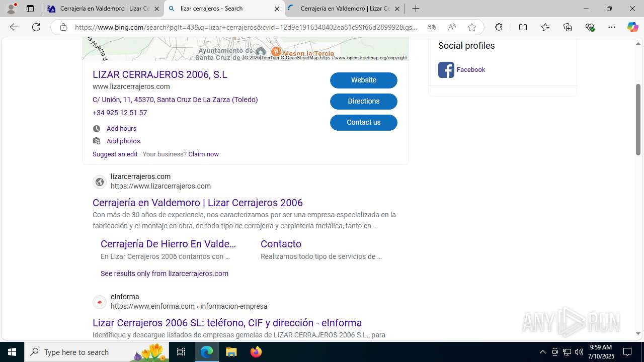The width and height of the screenshot is (644, 362).
Task: Open Microsoft Edge taskbar icon
Action: (x=207, y=352)
